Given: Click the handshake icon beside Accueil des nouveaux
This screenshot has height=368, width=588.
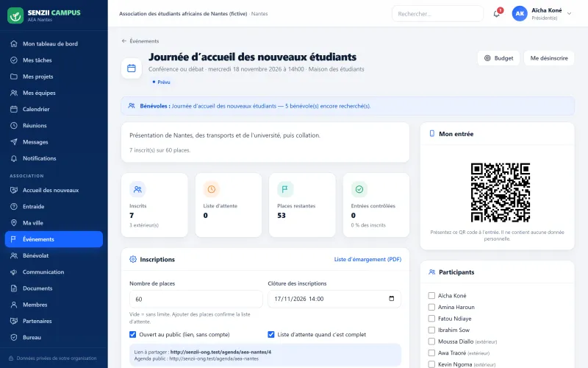Looking at the screenshot, I should (x=14, y=190).
